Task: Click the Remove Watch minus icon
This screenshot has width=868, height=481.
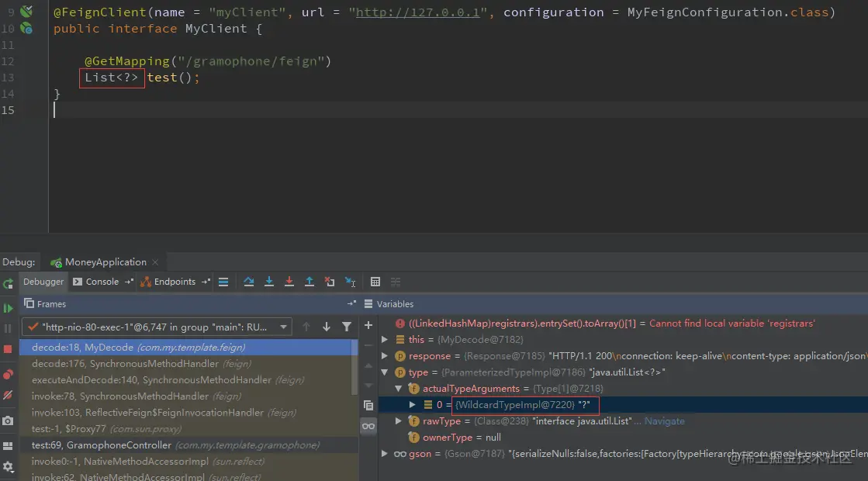Action: tap(368, 345)
